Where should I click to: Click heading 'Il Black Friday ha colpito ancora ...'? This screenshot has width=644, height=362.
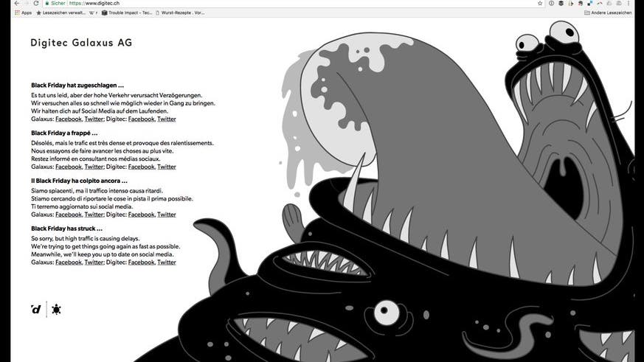click(x=79, y=181)
